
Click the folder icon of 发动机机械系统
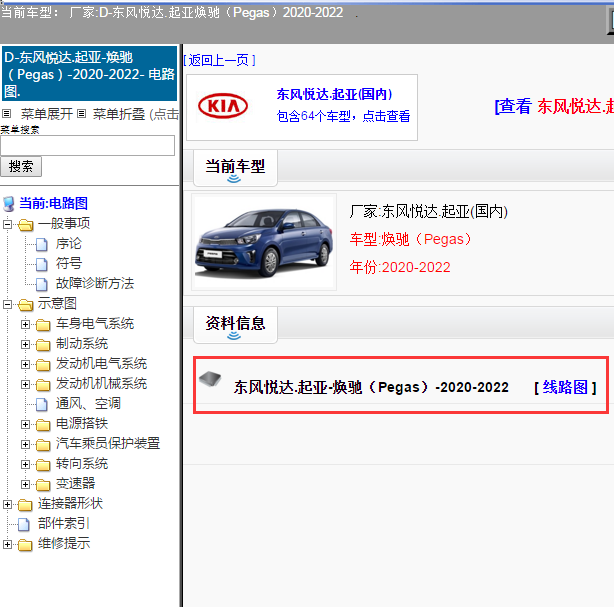[43, 385]
